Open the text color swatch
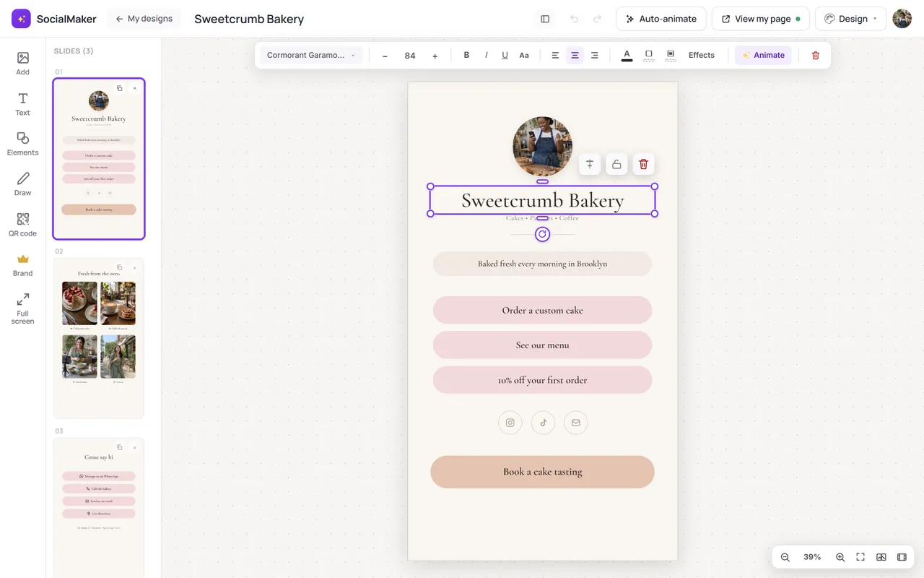The image size is (924, 578). pyautogui.click(x=627, y=55)
